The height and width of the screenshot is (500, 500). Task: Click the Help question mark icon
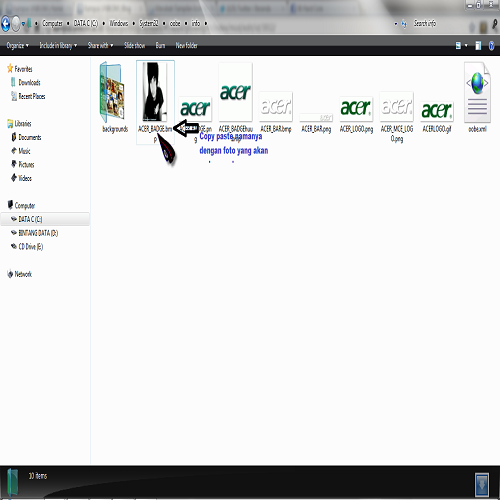click(x=491, y=46)
